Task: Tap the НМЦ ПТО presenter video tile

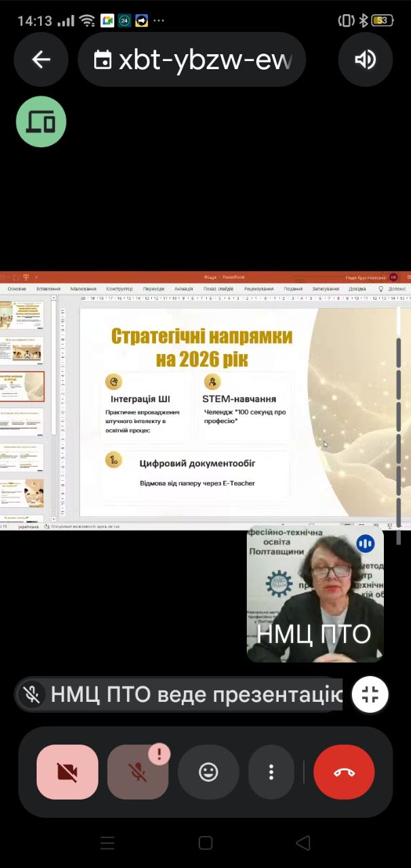Action: [315, 594]
